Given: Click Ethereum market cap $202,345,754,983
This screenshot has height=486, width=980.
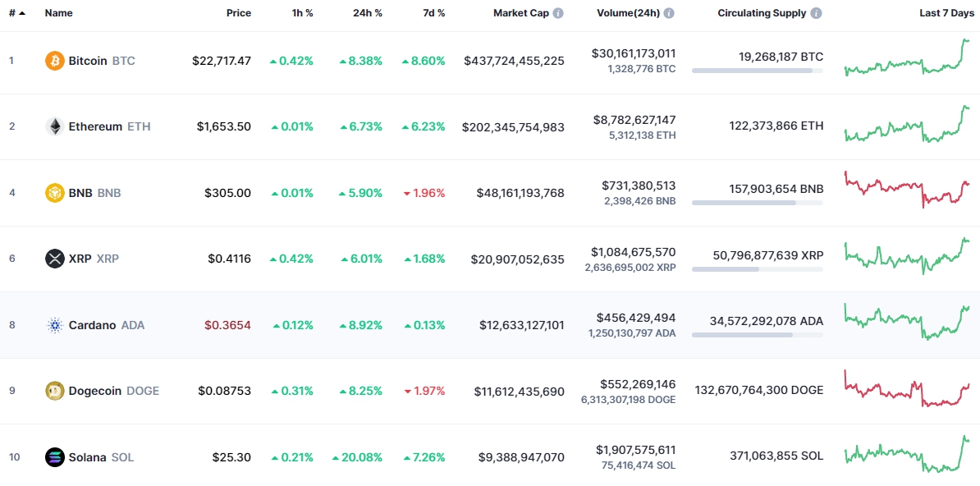Looking at the screenshot, I should coord(513,126).
